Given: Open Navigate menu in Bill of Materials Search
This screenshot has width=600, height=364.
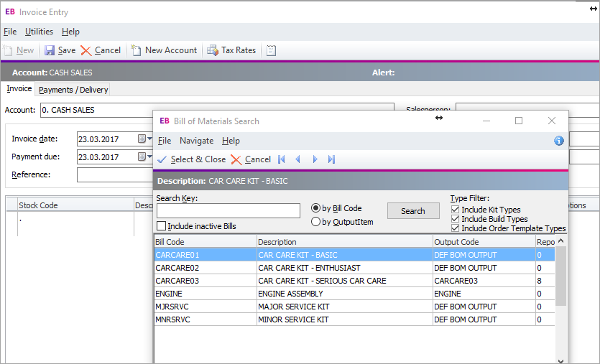Looking at the screenshot, I should tap(196, 141).
